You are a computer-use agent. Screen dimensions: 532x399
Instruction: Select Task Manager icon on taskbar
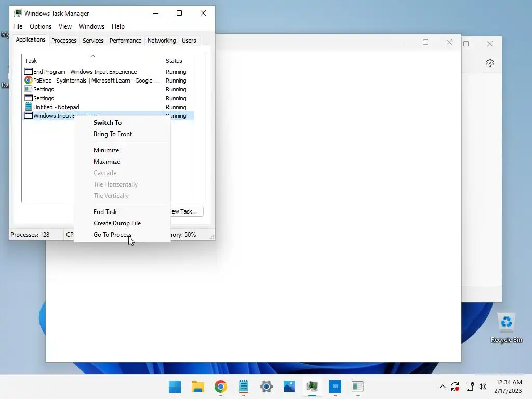(312, 387)
